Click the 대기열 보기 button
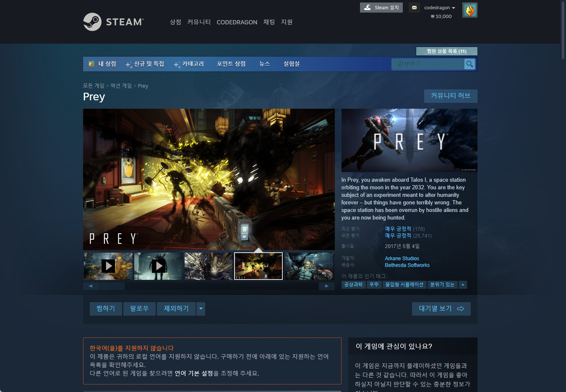566x392 pixels. click(441, 308)
